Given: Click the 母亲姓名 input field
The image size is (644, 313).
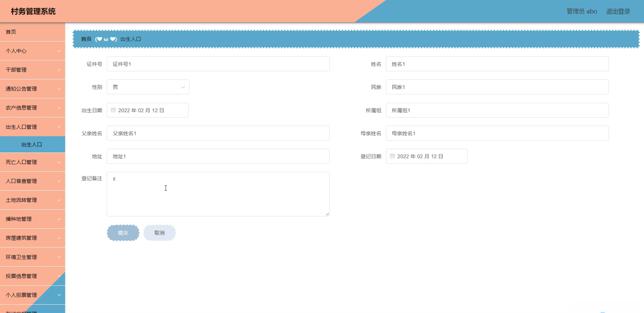Looking at the screenshot, I should [x=497, y=133].
